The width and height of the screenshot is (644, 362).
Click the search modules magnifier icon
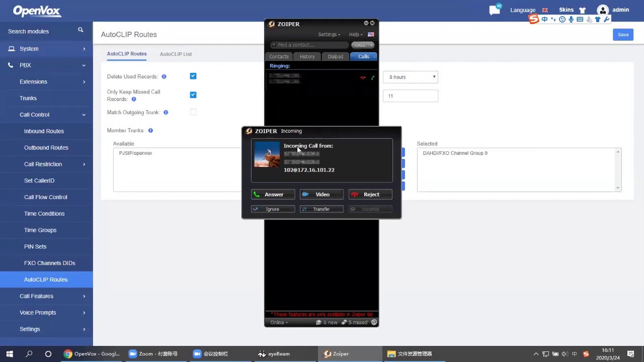click(80, 30)
